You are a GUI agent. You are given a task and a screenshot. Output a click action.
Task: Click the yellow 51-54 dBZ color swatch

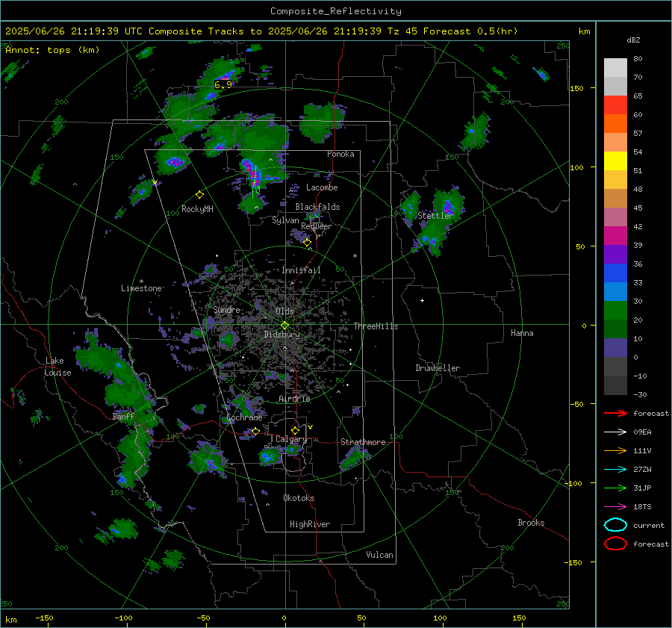[615, 161]
